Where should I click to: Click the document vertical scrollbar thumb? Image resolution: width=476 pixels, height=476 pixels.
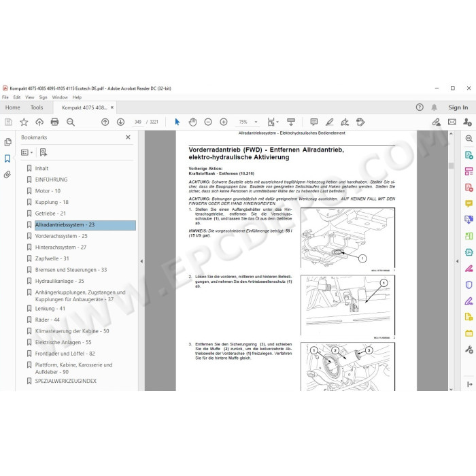point(451,165)
